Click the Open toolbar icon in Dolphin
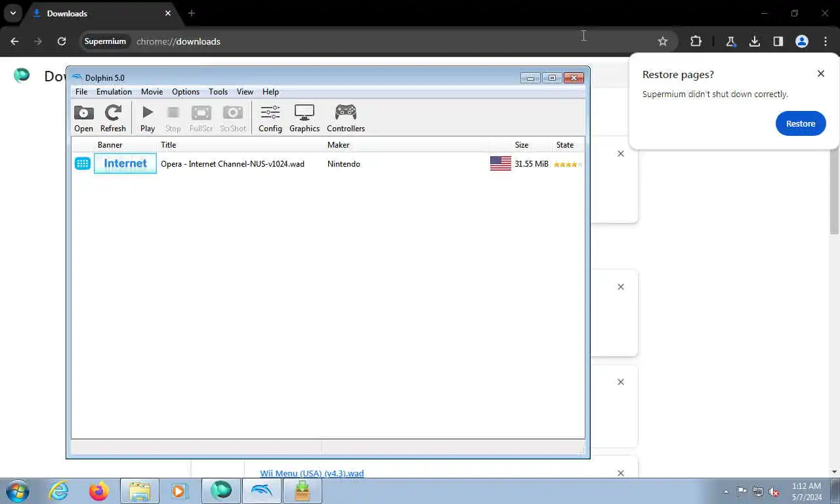This screenshot has width=840, height=504. coord(83,118)
